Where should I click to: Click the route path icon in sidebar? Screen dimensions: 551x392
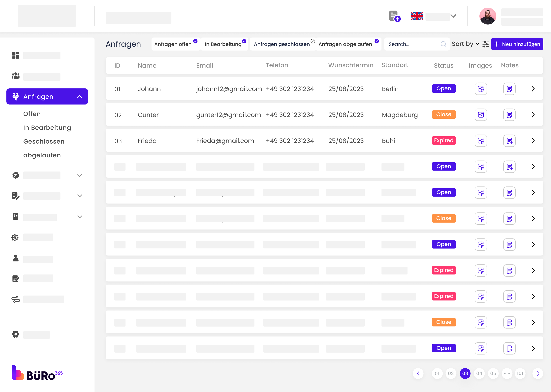16,300
